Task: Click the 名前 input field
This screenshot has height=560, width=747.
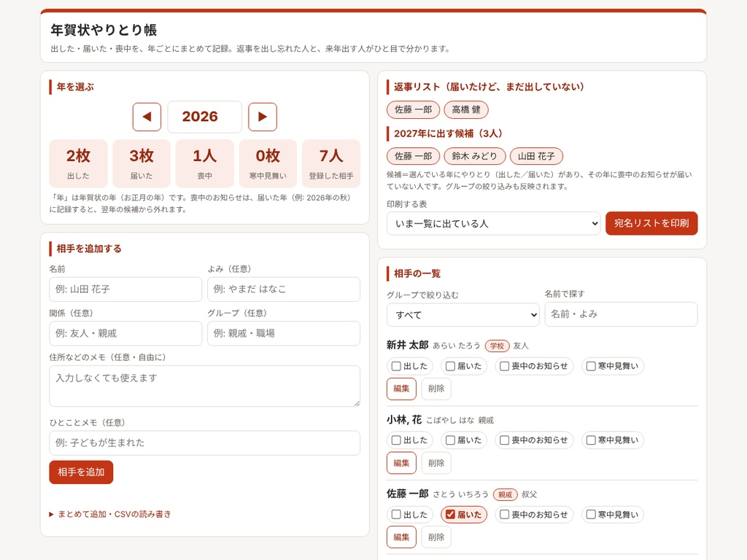Action: [125, 289]
